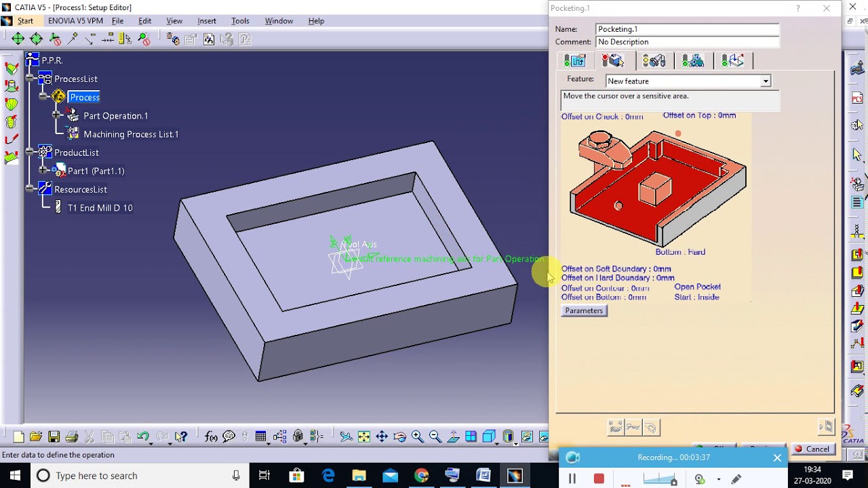Click the Multi-view quad window icon
Viewport: 868px width, 488px height.
[x=471, y=437]
